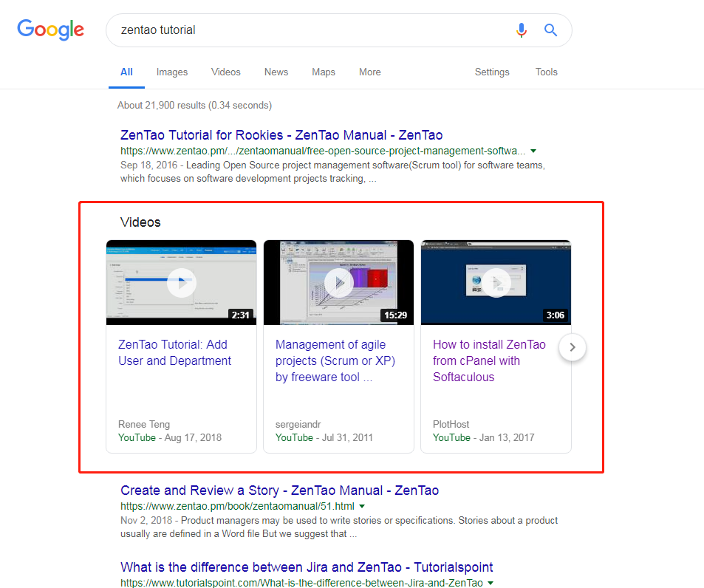Open search Settings menu
Image resolution: width=704 pixels, height=588 pixels.
pos(492,72)
